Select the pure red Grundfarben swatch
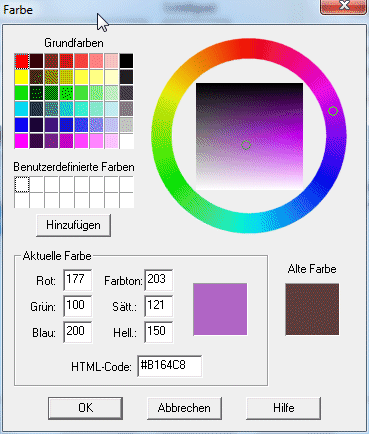Screen dimensions: 369x434 22,61
